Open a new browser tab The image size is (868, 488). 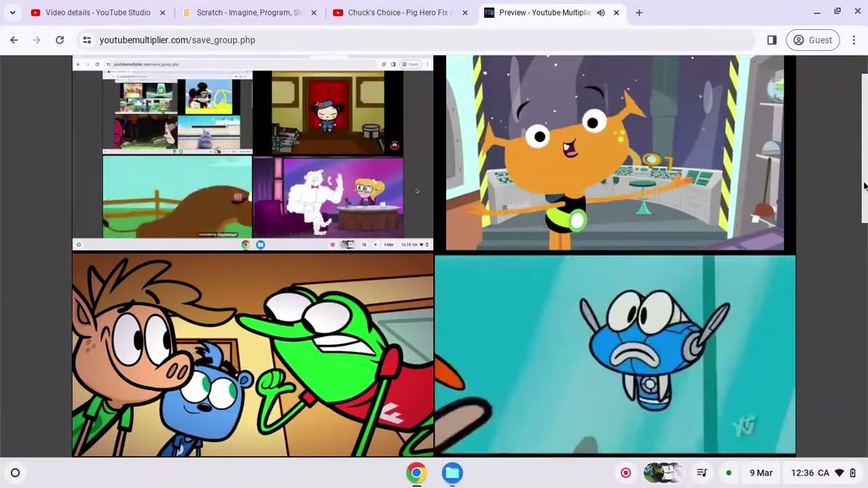pos(639,13)
